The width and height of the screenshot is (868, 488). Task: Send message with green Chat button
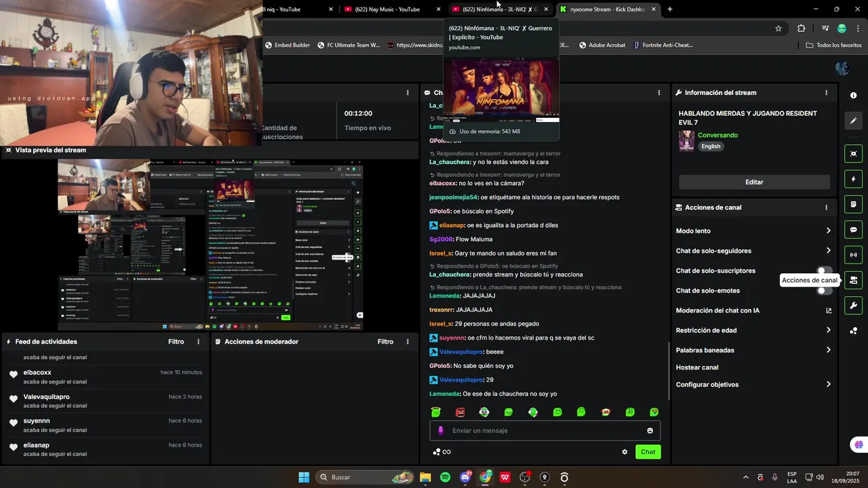point(648,452)
